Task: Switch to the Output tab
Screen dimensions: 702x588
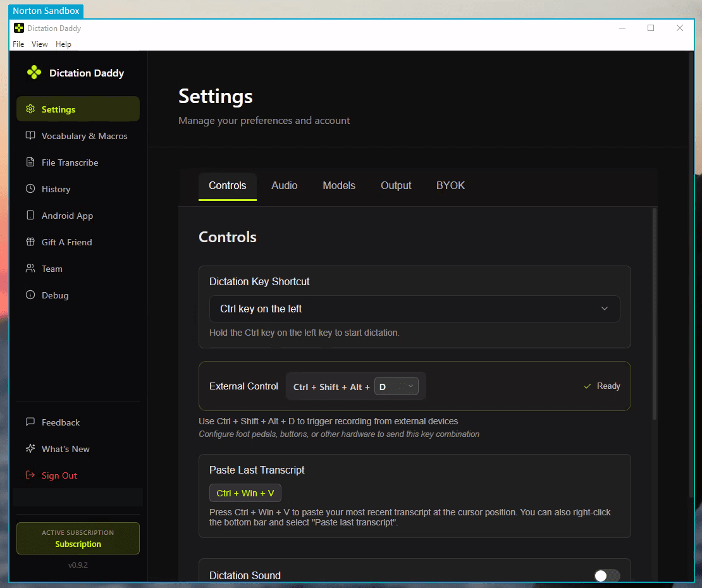Action: pyautogui.click(x=396, y=186)
